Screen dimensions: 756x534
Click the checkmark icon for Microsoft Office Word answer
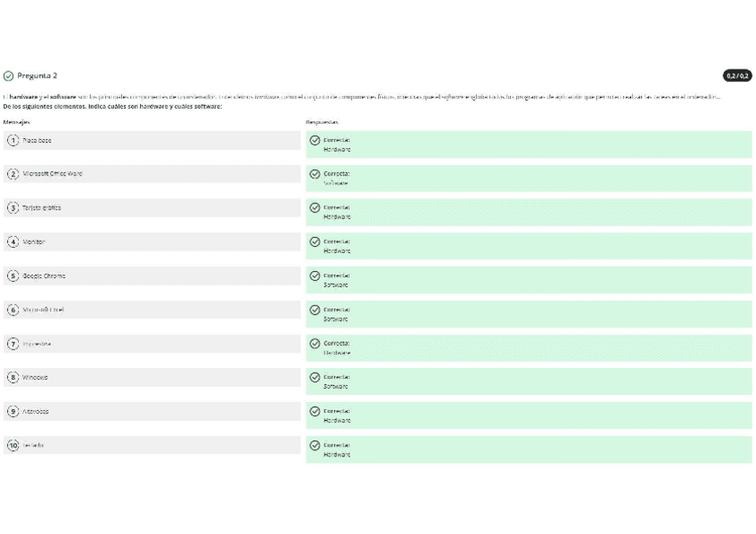tap(315, 174)
